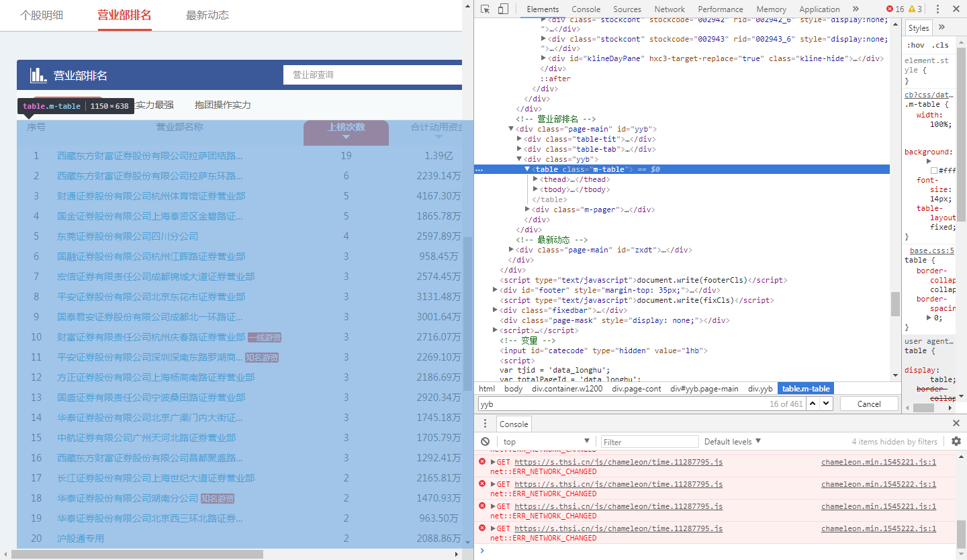Open the console drawer three-dot menu
This screenshot has height=560, width=967.
[486, 423]
